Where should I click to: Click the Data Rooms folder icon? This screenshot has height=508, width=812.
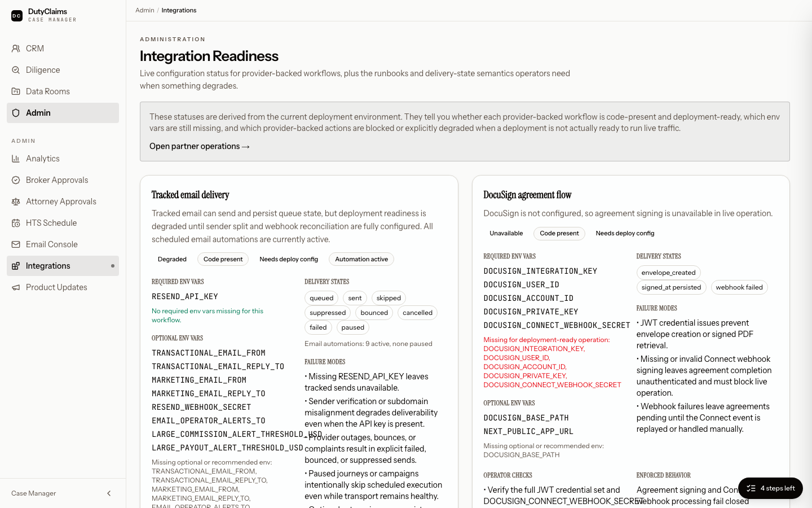16,91
